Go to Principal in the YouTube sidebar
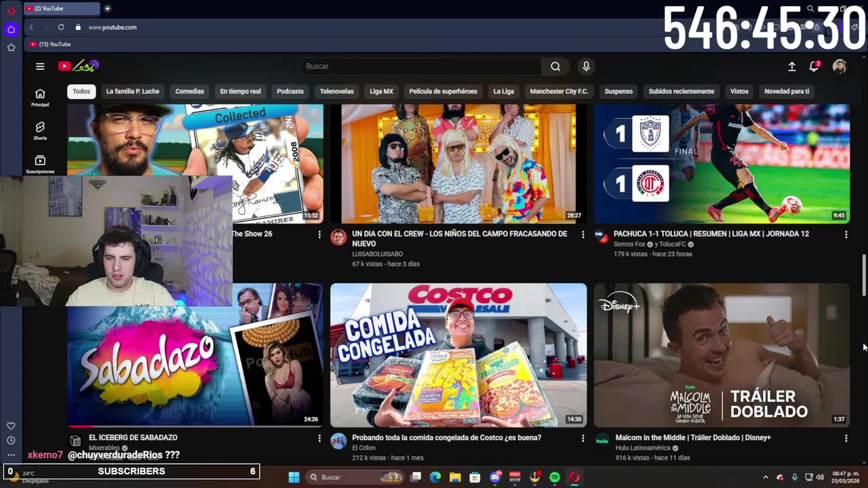868x488 pixels. click(x=40, y=98)
